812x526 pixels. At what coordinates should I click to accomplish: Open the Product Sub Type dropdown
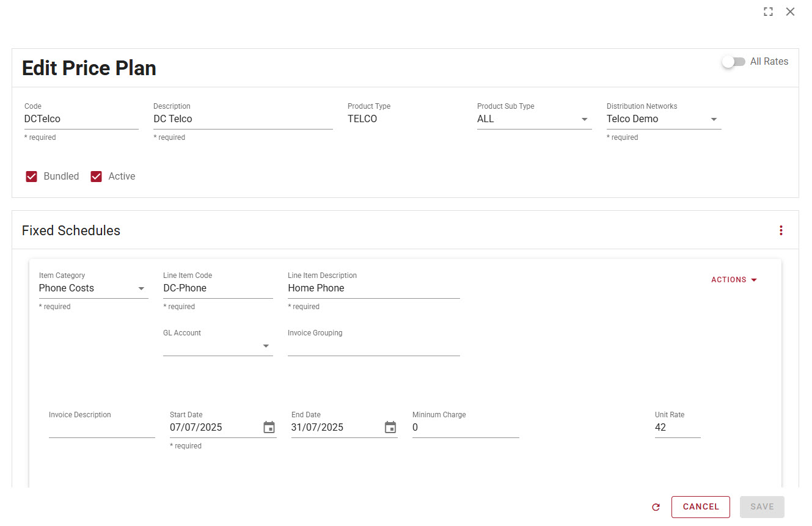coord(534,119)
